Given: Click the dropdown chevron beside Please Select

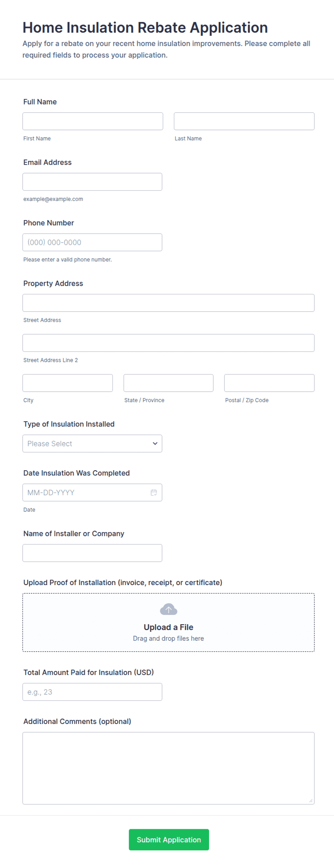Looking at the screenshot, I should [x=155, y=444].
